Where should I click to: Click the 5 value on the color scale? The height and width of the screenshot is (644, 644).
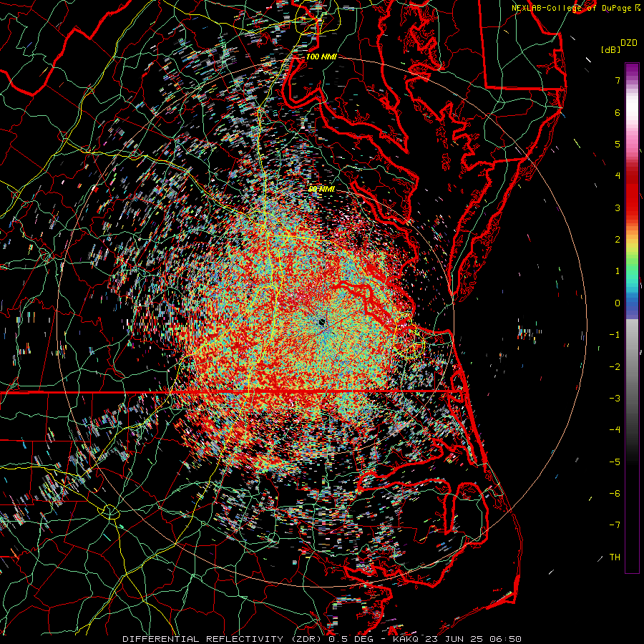[x=618, y=144]
